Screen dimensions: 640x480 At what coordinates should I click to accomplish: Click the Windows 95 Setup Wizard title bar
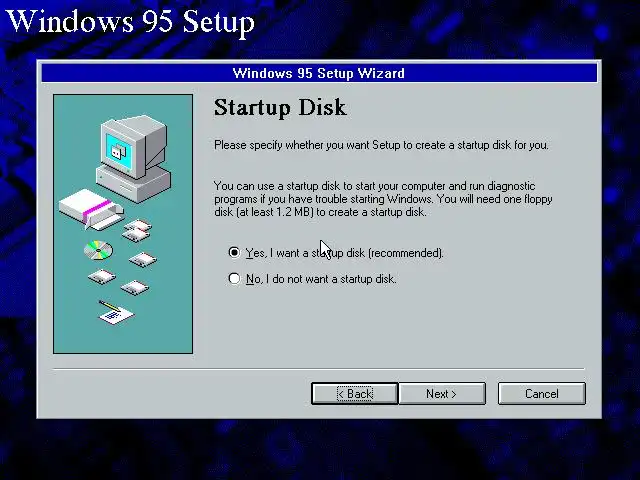coord(319,73)
